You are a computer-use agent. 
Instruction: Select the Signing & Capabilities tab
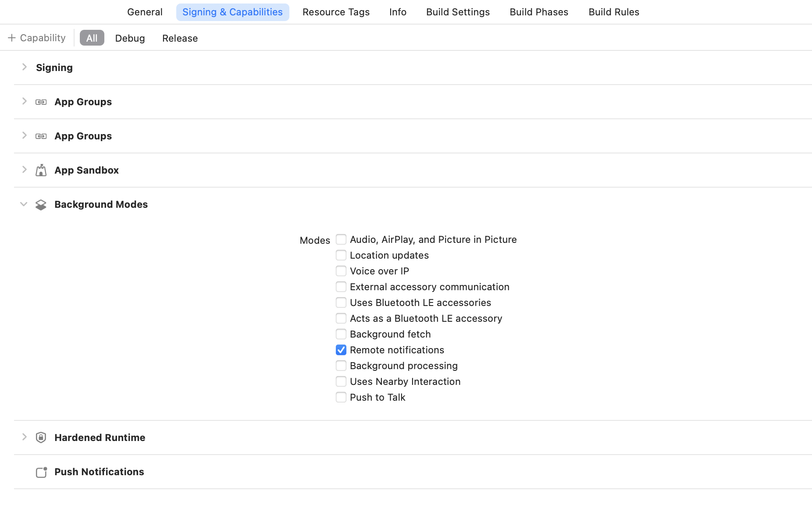[232, 12]
